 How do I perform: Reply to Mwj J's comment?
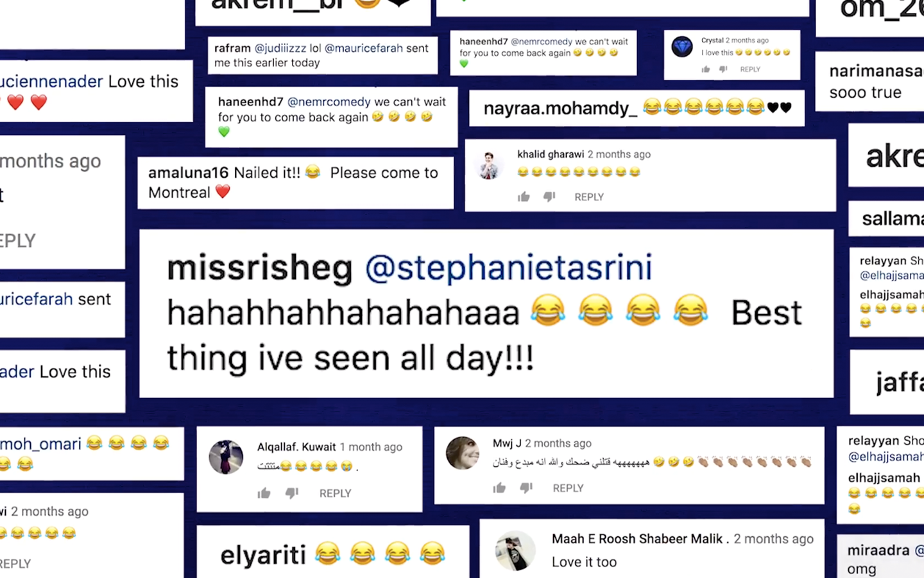click(x=568, y=488)
